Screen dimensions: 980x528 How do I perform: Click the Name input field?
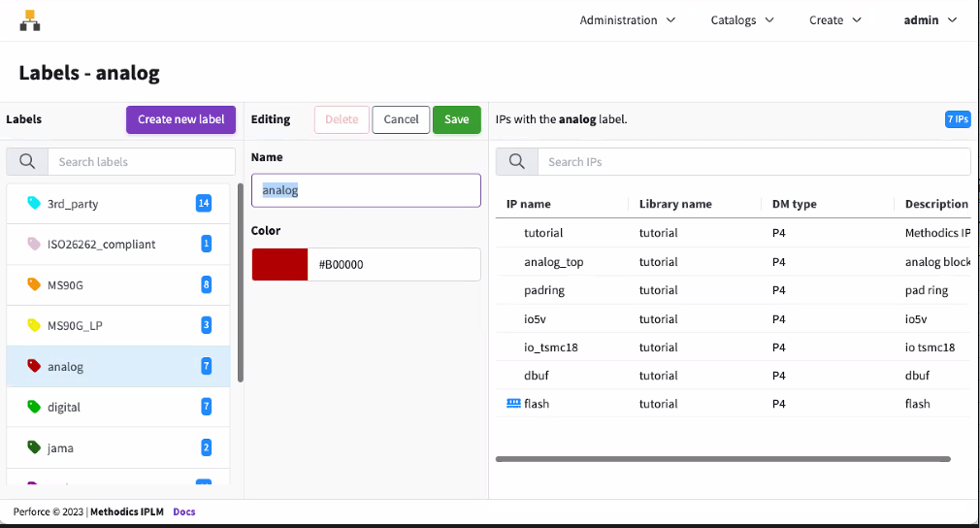coord(366,190)
